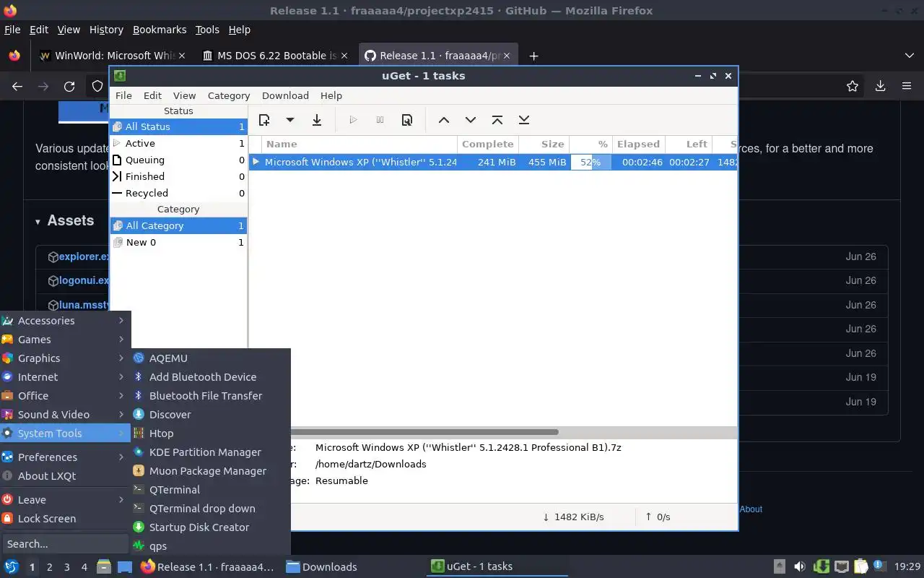Switch to virtual desktop 2

(x=49, y=567)
